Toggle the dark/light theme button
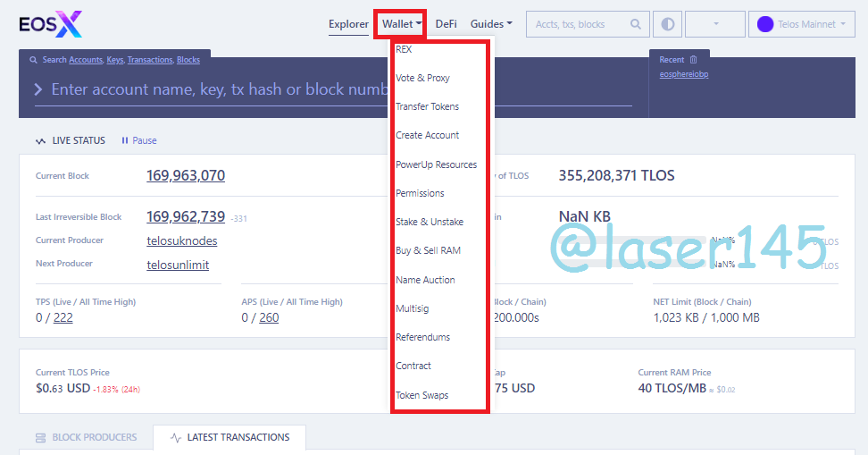The height and width of the screenshot is (455, 868). coord(668,24)
